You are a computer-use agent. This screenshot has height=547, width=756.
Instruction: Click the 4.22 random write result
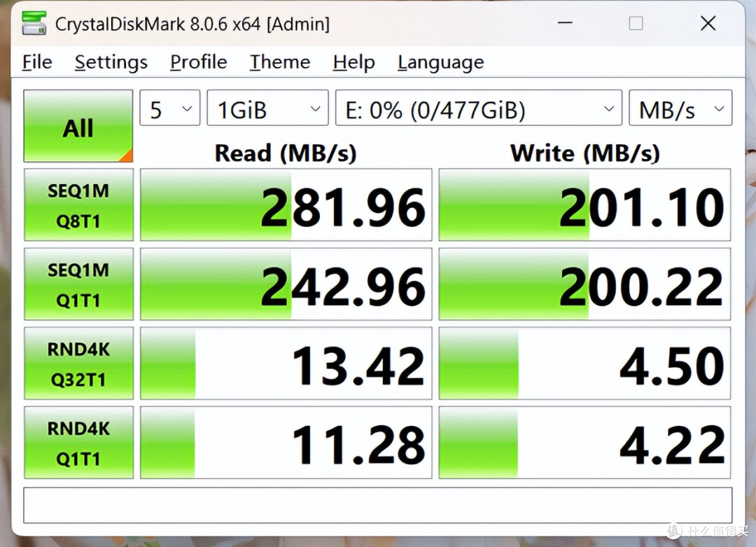(584, 443)
